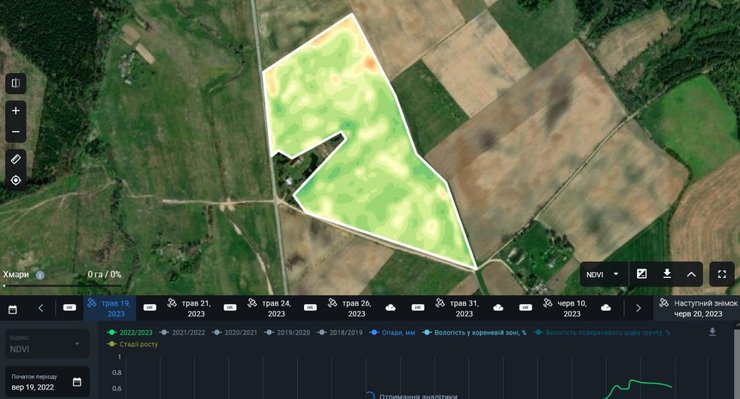Toggle the 2020/2021 season series
Screen dimensions: 740x399
click(x=235, y=332)
